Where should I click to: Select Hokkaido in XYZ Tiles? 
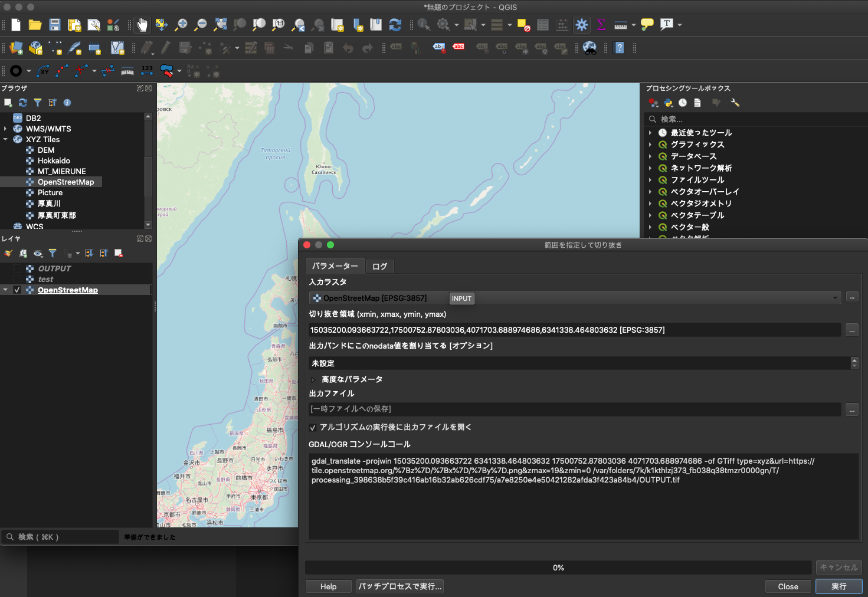[54, 160]
